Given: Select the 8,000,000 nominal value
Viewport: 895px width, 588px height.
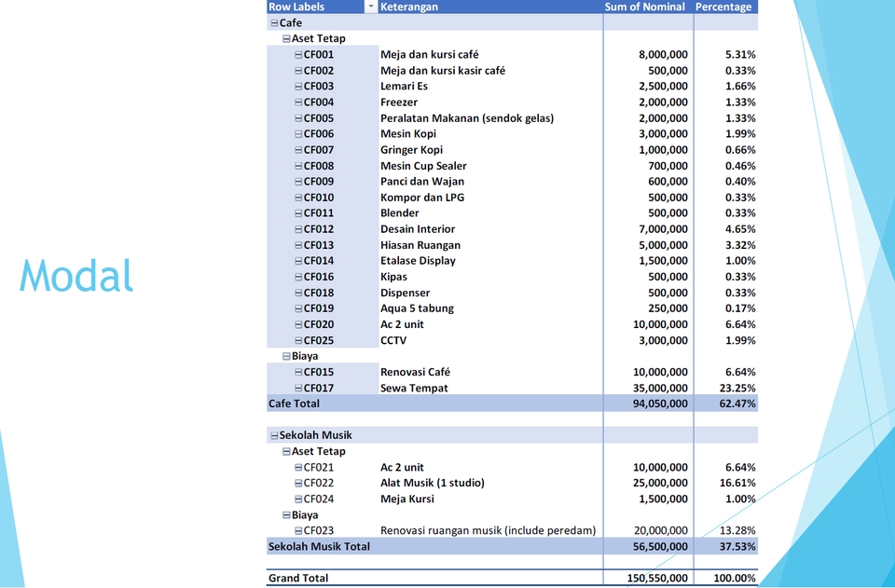Looking at the screenshot, I should pos(663,55).
